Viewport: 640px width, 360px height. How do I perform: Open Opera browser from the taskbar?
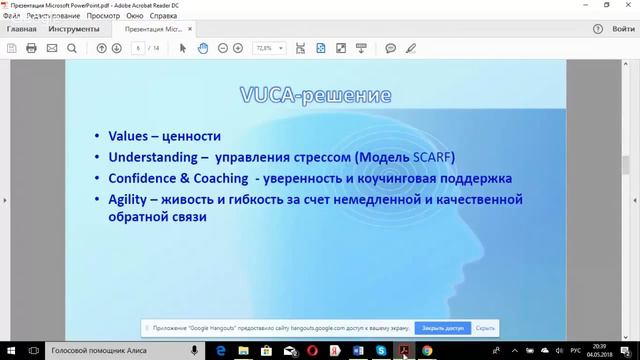(x=313, y=351)
